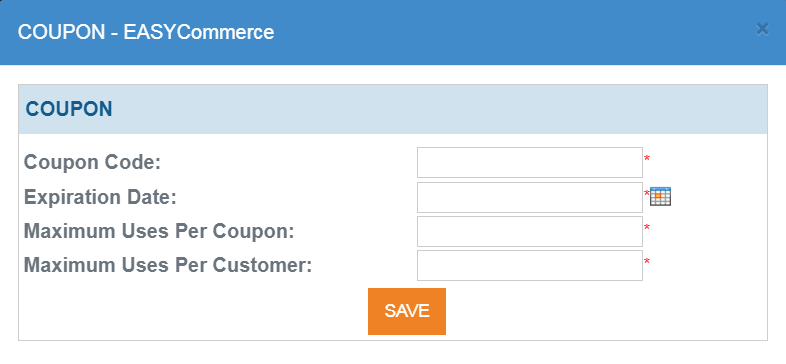Viewport: 786px width, 364px height.
Task: Select the Maximum Uses Per Customer field
Action: tap(530, 265)
